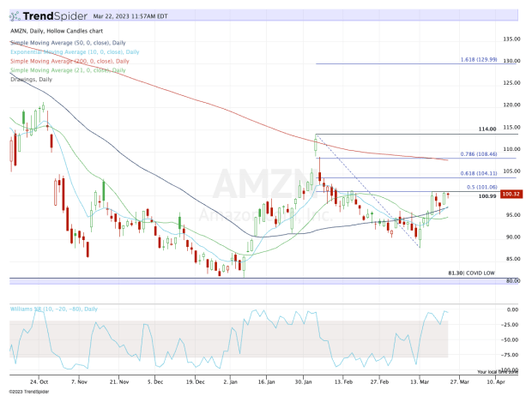Click the 21. Nov date axis label
This screenshot has width=532, height=396.
pos(119,381)
